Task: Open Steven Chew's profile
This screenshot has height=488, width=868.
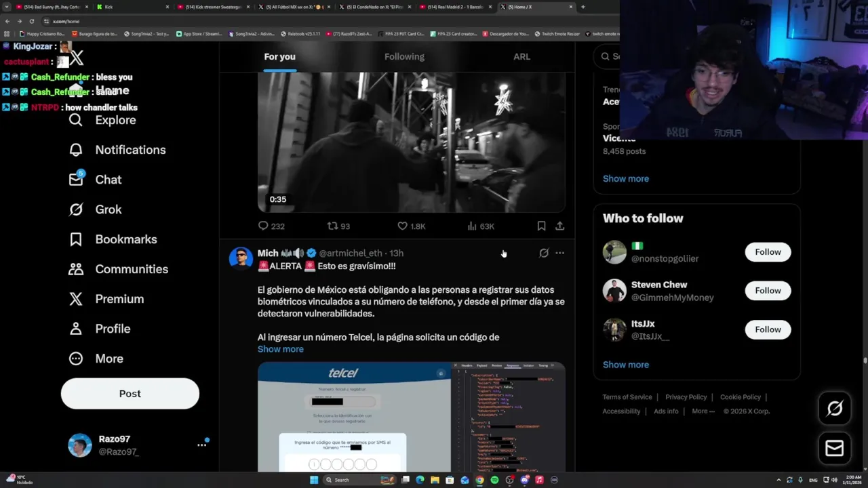Action: click(659, 285)
